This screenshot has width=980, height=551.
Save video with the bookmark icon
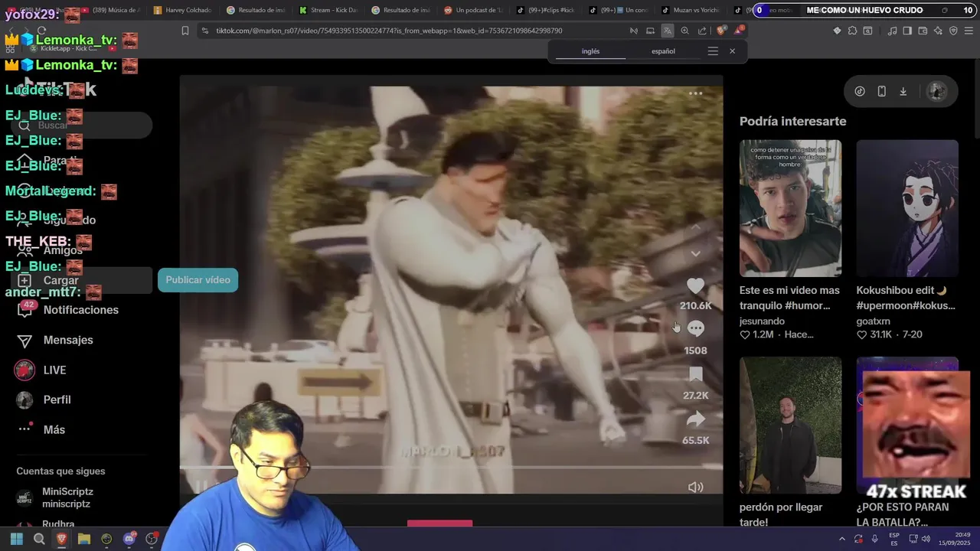point(695,374)
